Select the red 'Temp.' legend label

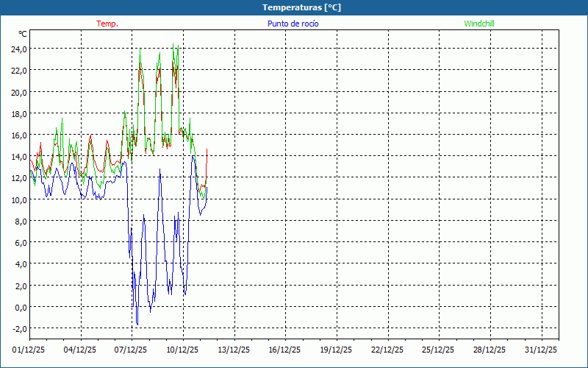[x=107, y=24]
